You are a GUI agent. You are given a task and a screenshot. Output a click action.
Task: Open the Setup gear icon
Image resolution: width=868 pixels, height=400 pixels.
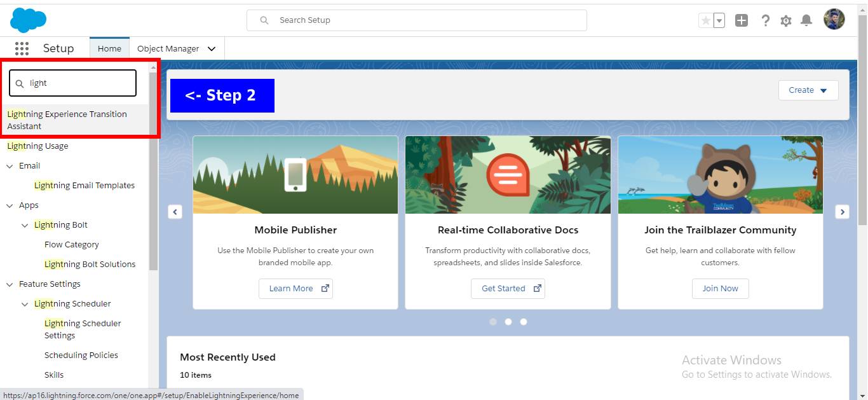pos(785,20)
